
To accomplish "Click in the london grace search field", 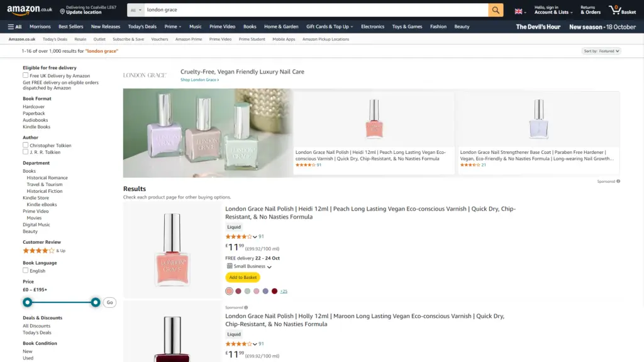I will 316,10.
